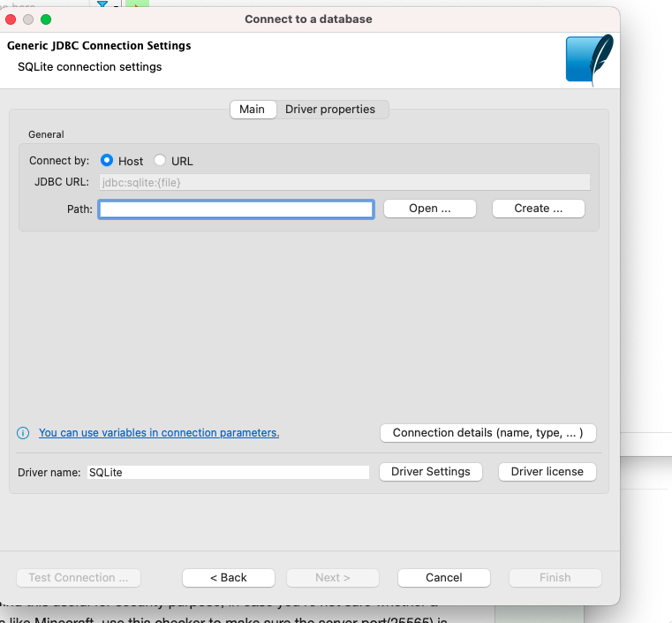672x623 pixels.
Task: Select the URL radio button
Action: pyautogui.click(x=160, y=160)
